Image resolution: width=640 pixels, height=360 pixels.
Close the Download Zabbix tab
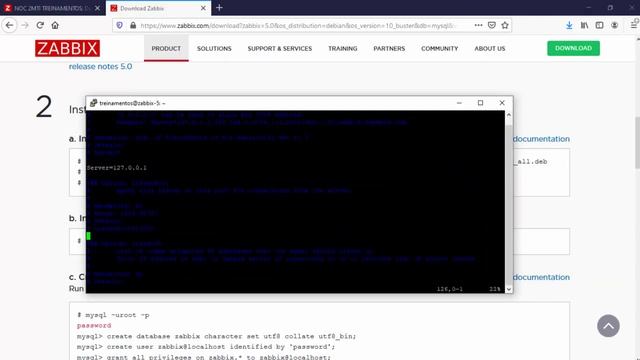tap(203, 8)
